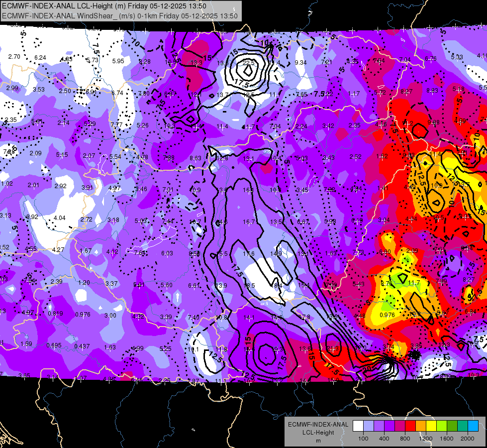This screenshot has height=448, width=487.
Task: Click the map value '5.60'
Action: pos(167,285)
